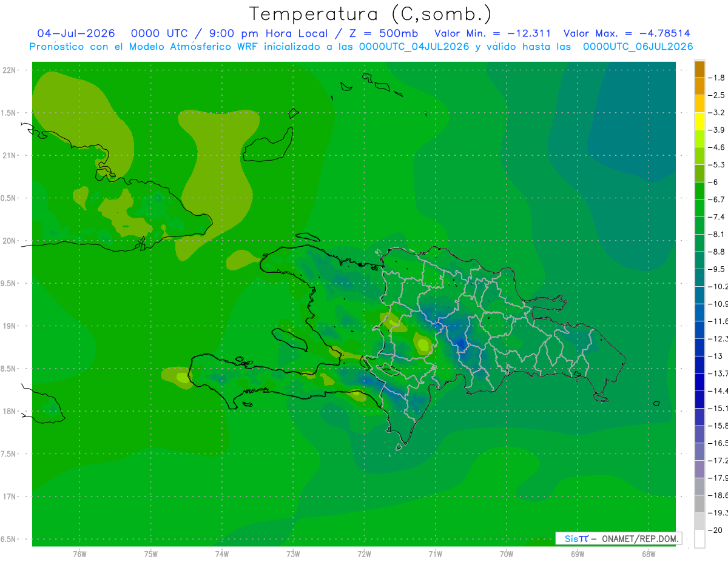This screenshot has width=728, height=562.
Task: Click the '-3.2' color bar label
Action: [716, 113]
